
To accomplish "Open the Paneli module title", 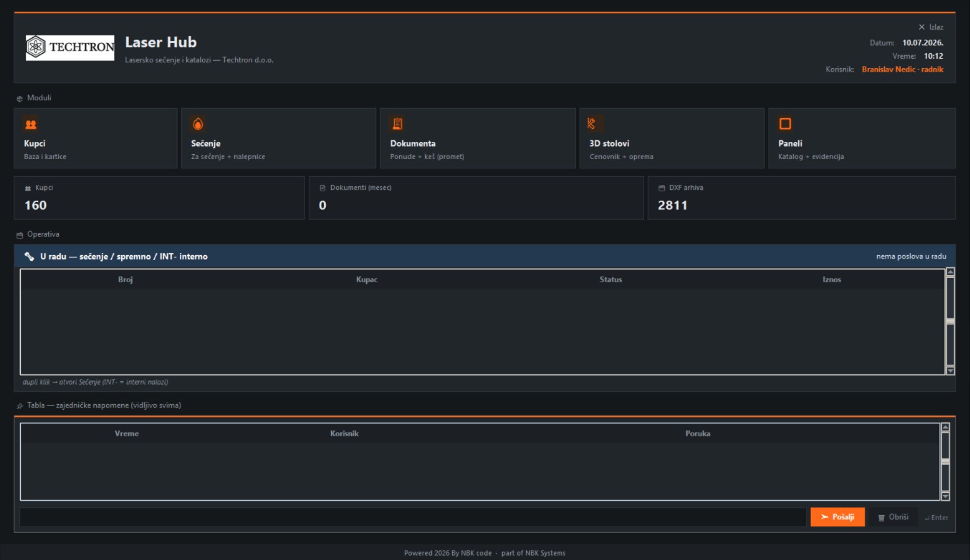I will pos(791,143).
